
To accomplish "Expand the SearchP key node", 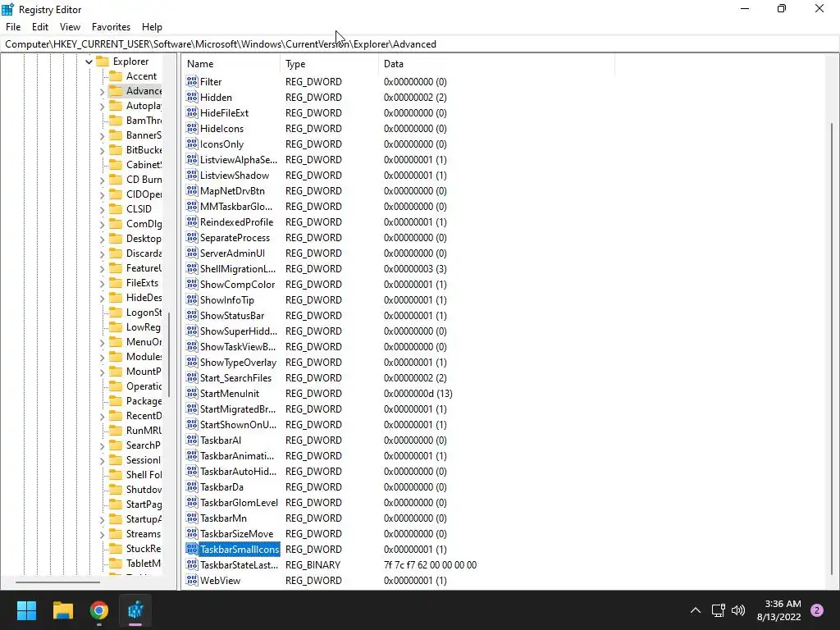I will click(x=102, y=445).
